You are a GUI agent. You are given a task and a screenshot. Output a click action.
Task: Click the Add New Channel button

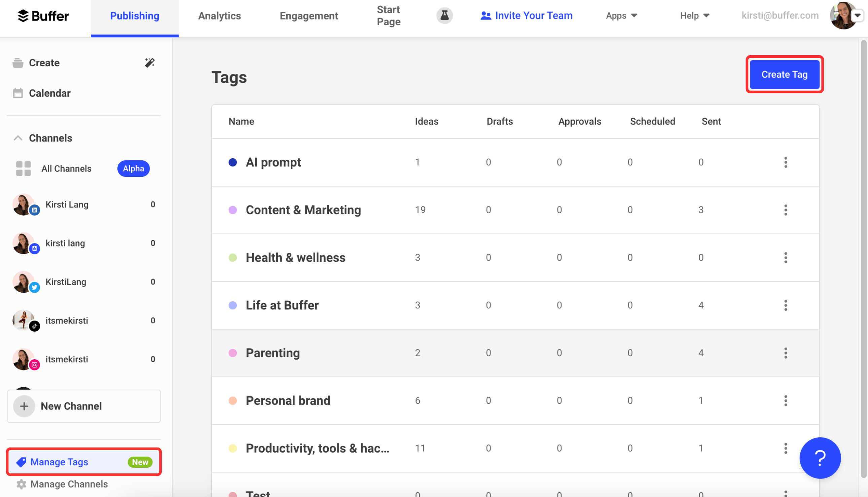pos(83,406)
